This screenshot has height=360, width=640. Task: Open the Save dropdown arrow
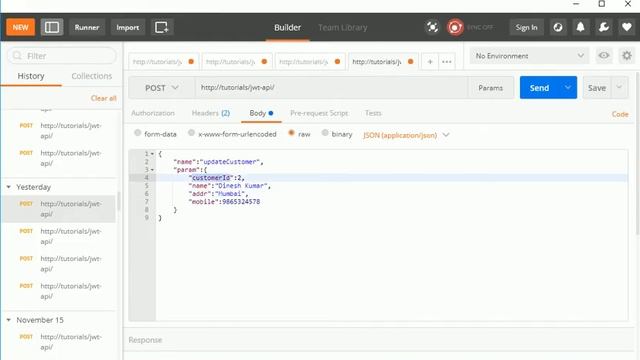click(619, 88)
